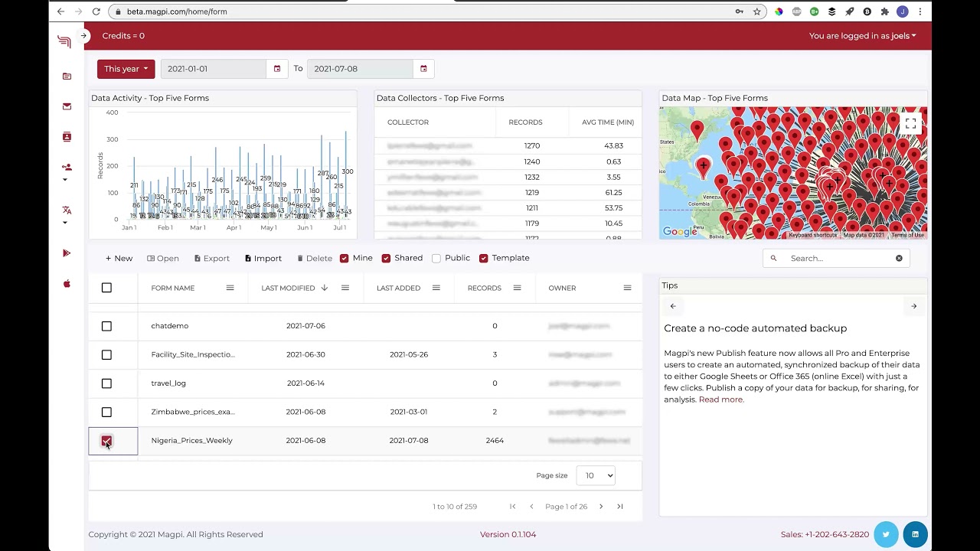
Task: Open the translate icon in sidebar
Action: pos(67,210)
